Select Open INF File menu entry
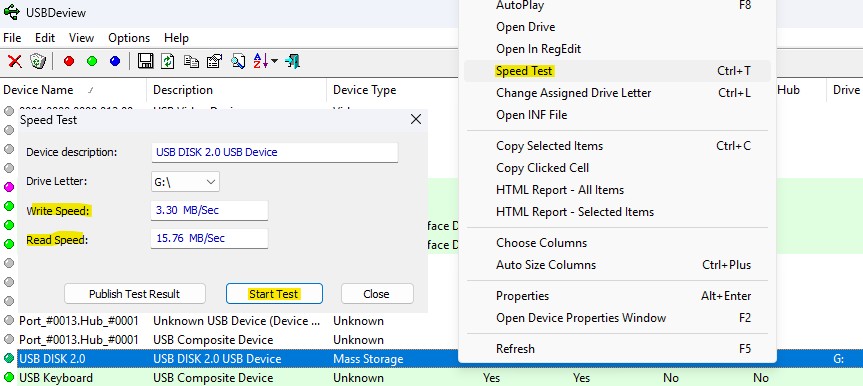This screenshot has width=863, height=386. click(617, 115)
